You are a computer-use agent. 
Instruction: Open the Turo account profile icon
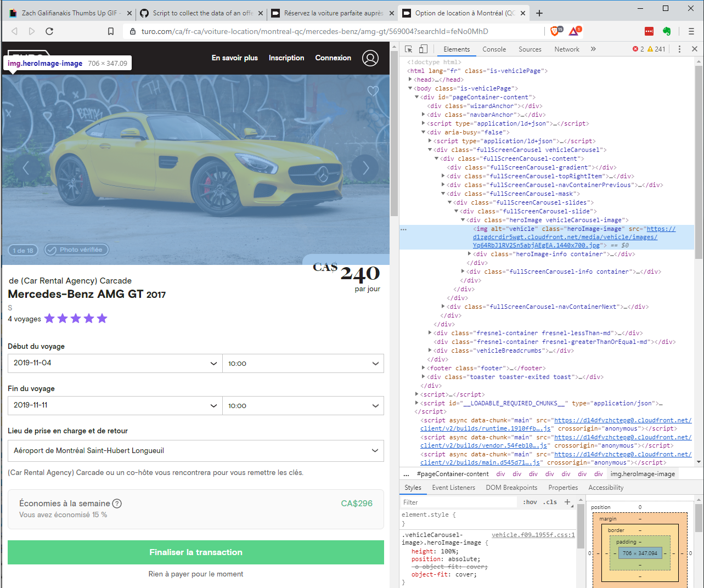tap(370, 58)
